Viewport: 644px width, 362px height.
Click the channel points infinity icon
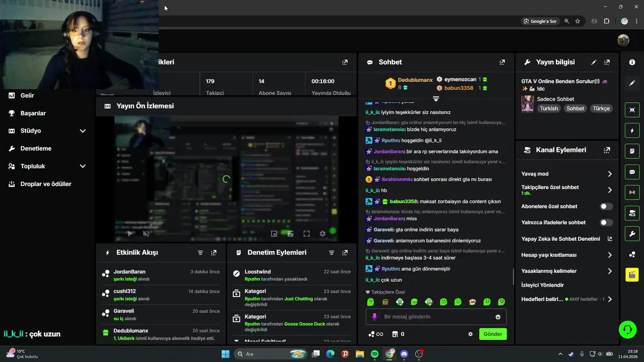(376, 334)
